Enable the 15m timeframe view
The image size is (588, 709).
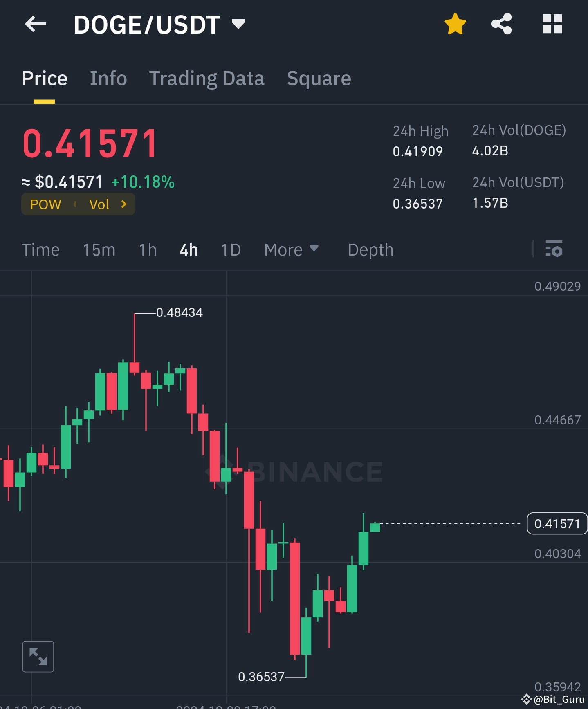click(99, 249)
